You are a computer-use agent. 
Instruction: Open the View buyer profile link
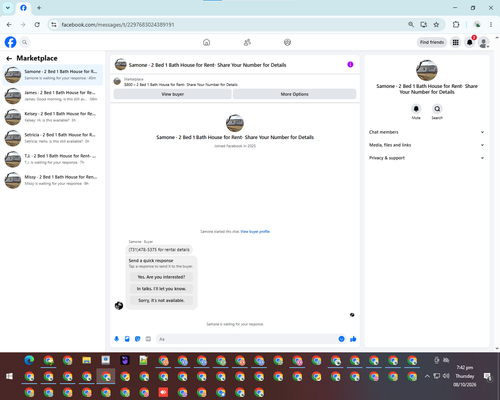pyautogui.click(x=255, y=231)
